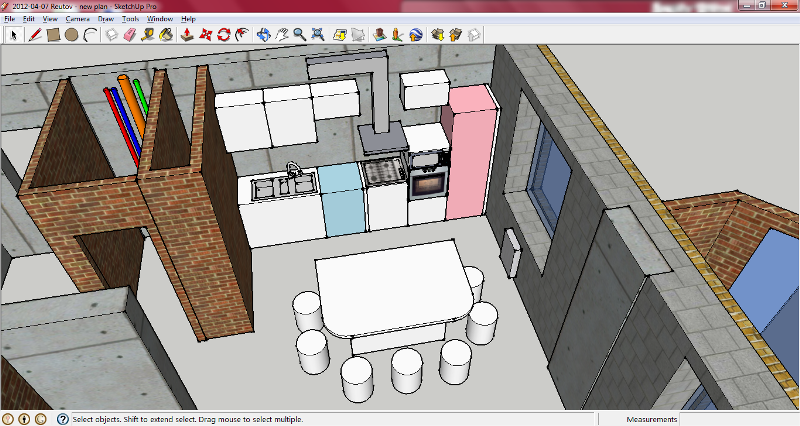Viewport: 800px width, 426px height.
Task: Activate the Circle tool
Action: [x=72, y=34]
